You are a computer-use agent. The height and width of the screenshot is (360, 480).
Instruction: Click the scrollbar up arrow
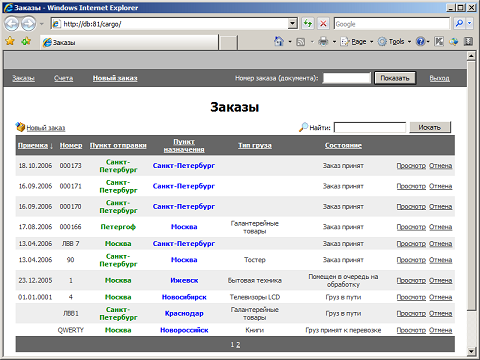tap(471, 56)
